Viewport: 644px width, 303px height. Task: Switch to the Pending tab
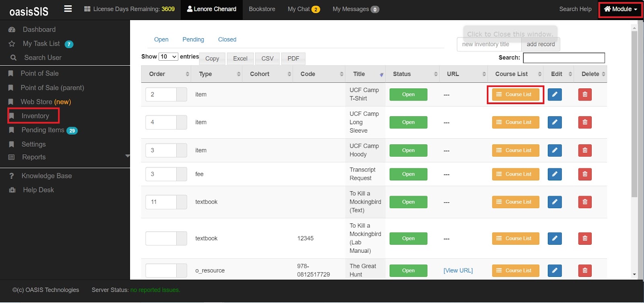(193, 39)
